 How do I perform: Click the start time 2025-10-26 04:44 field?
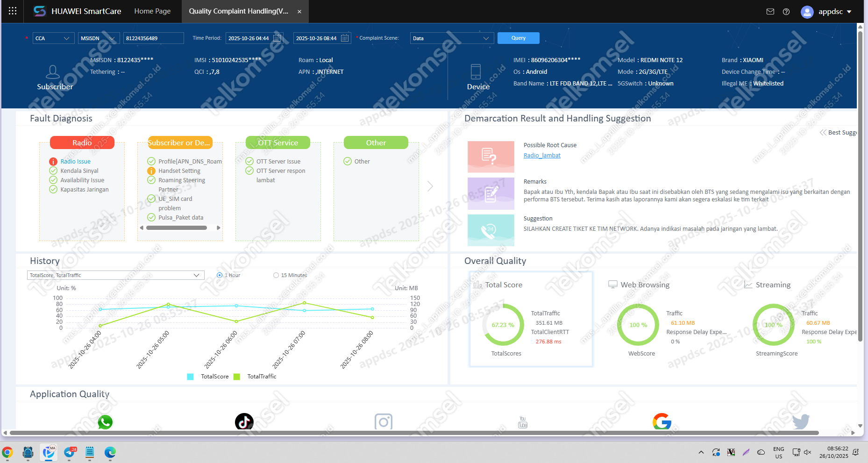coord(255,38)
